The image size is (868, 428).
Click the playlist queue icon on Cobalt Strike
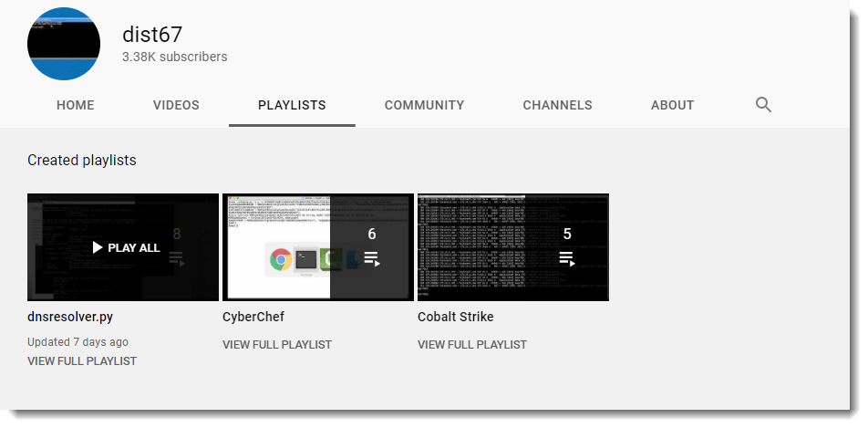pos(566,259)
